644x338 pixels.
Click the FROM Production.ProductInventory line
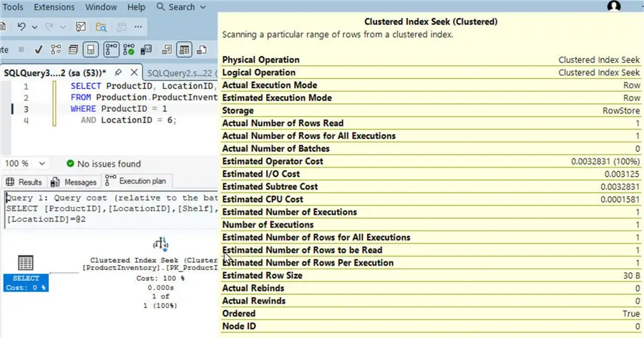coord(144,97)
